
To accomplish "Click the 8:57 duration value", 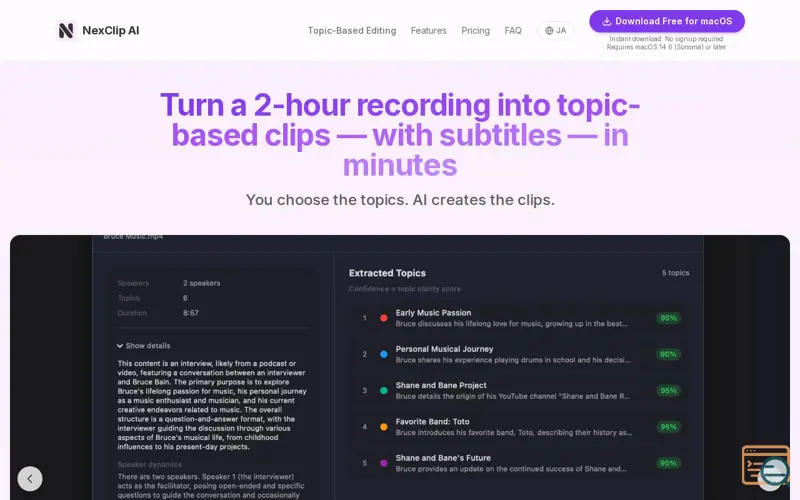I will point(191,313).
